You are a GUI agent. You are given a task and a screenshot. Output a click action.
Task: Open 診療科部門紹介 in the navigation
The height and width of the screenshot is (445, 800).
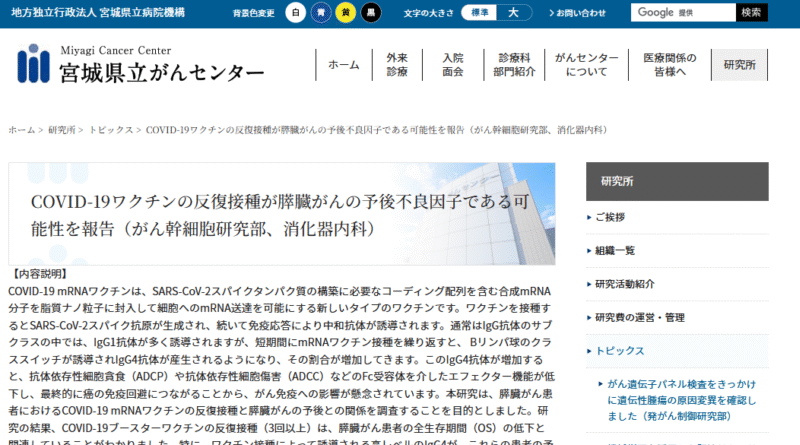pos(514,64)
